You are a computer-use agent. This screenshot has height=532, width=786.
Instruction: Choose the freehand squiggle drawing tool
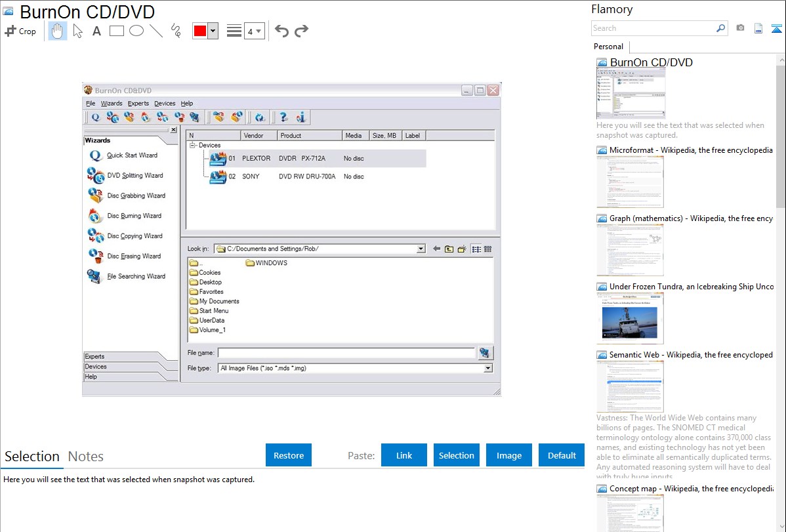(x=176, y=31)
